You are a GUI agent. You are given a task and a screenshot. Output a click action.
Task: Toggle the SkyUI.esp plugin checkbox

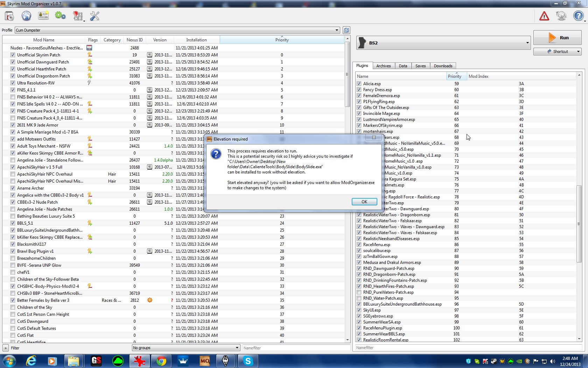(359, 310)
